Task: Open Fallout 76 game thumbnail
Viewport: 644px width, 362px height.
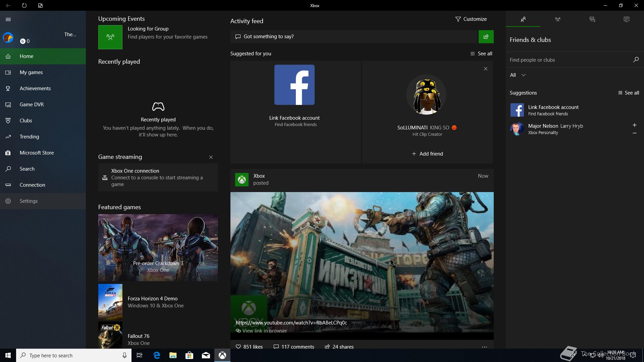Action: [x=110, y=335]
